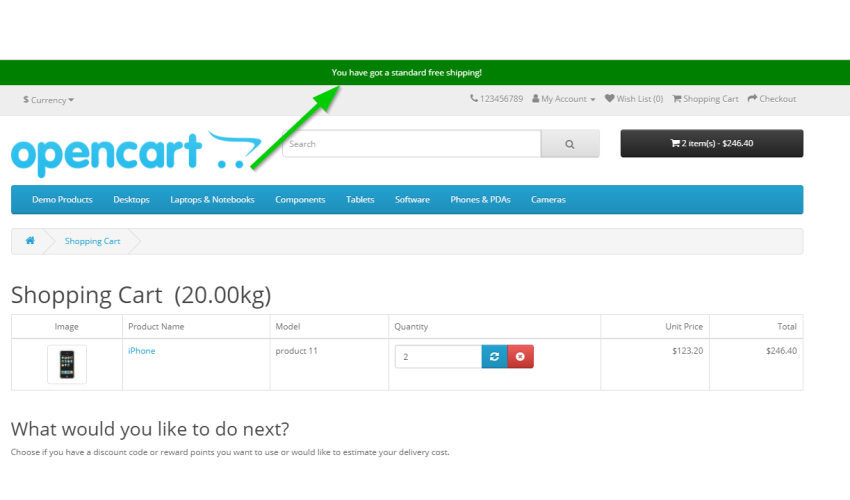850x500 pixels.
Task: Go to Checkout from top bar
Action: pos(772,99)
